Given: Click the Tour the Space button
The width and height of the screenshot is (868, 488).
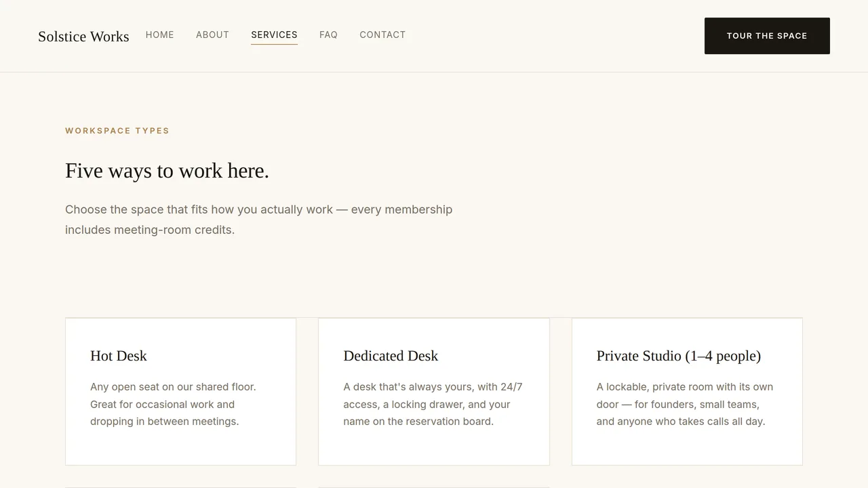Looking at the screenshot, I should click(767, 36).
